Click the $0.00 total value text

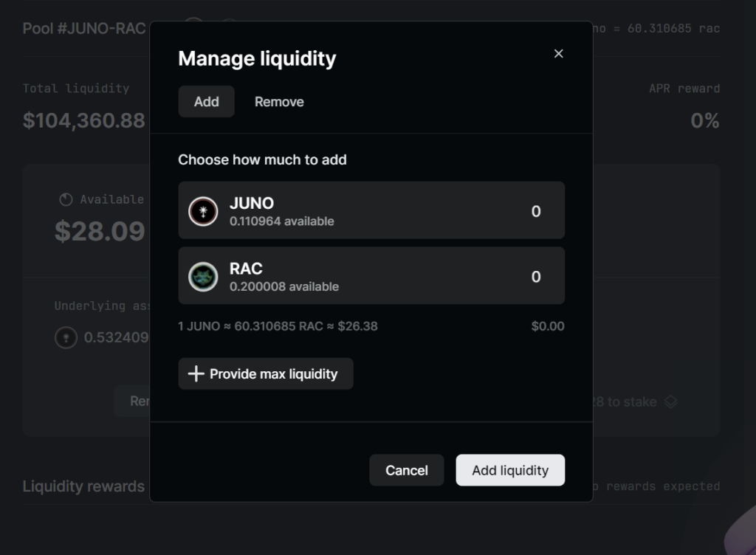click(547, 326)
